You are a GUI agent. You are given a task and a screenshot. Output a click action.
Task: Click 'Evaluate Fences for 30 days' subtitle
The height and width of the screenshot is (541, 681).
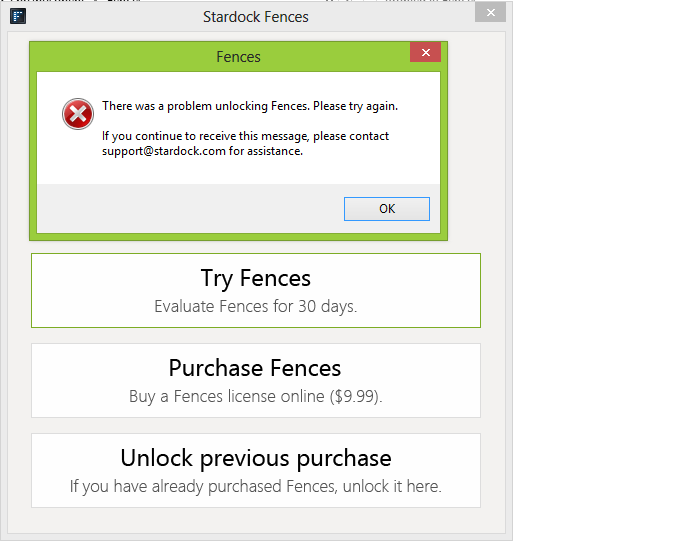click(255, 307)
